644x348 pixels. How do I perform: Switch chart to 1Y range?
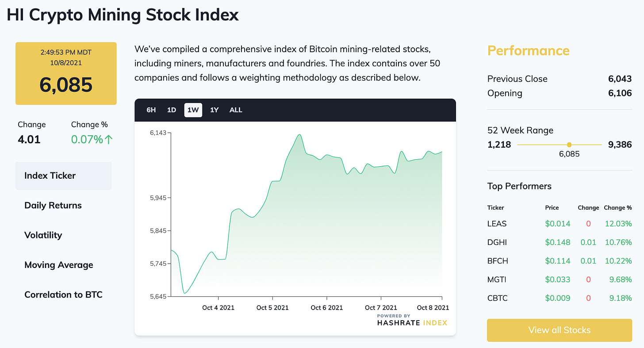[x=215, y=110]
